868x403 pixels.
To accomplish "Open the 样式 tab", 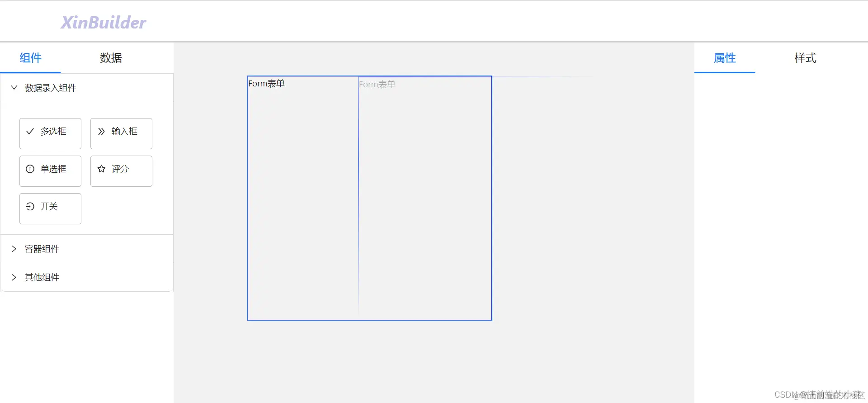I will [805, 58].
